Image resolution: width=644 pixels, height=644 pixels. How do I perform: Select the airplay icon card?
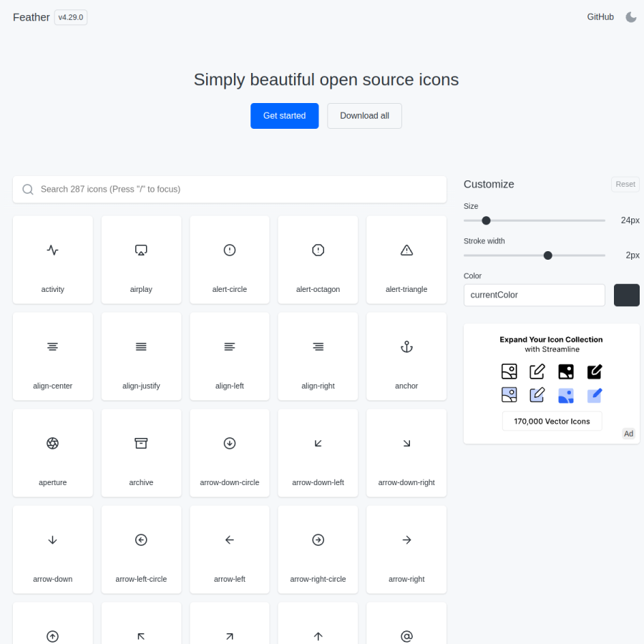click(x=141, y=260)
